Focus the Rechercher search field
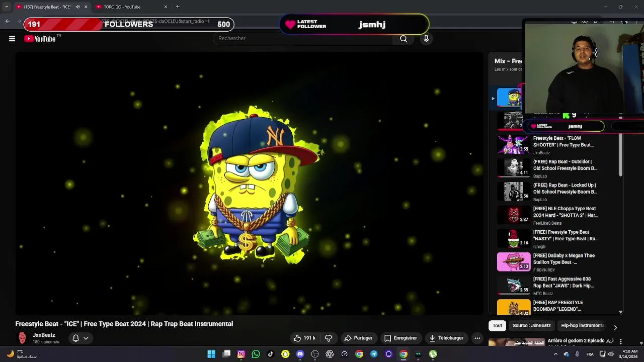The image size is (644, 362). coord(303,39)
